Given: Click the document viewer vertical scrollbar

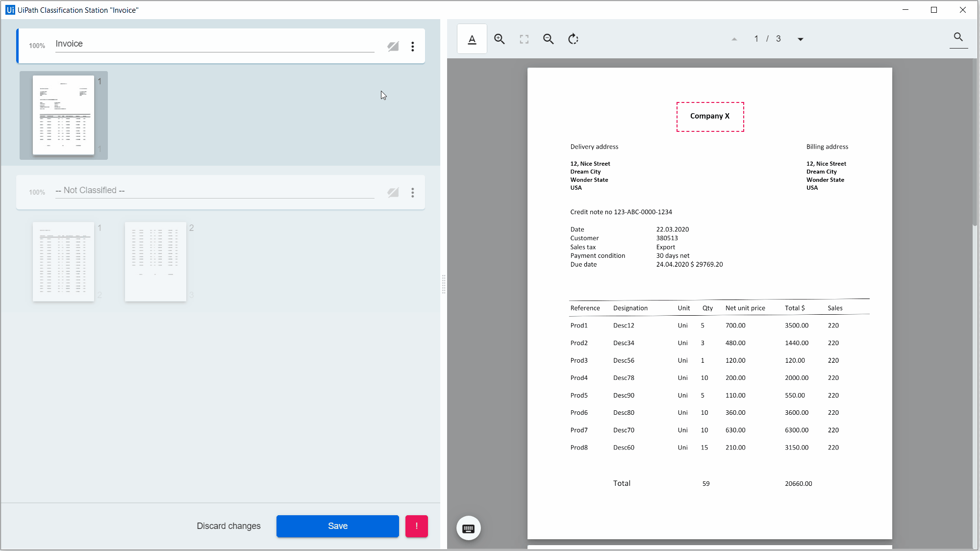Looking at the screenshot, I should tap(975, 142).
